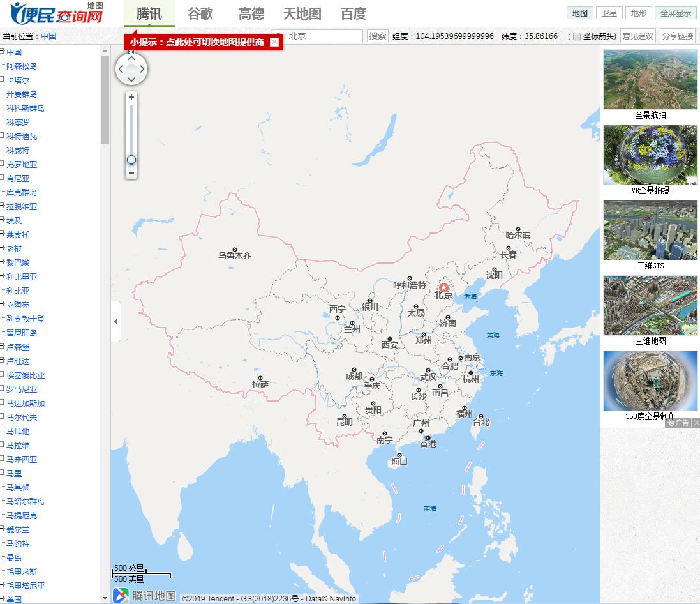Click the zoom slider handle

pos(131,160)
